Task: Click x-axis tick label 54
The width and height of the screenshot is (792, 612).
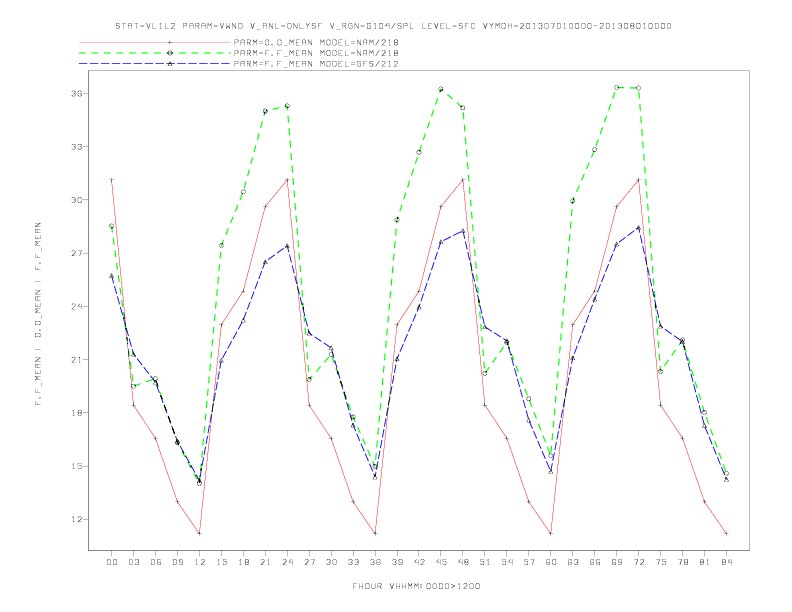Action: point(507,562)
